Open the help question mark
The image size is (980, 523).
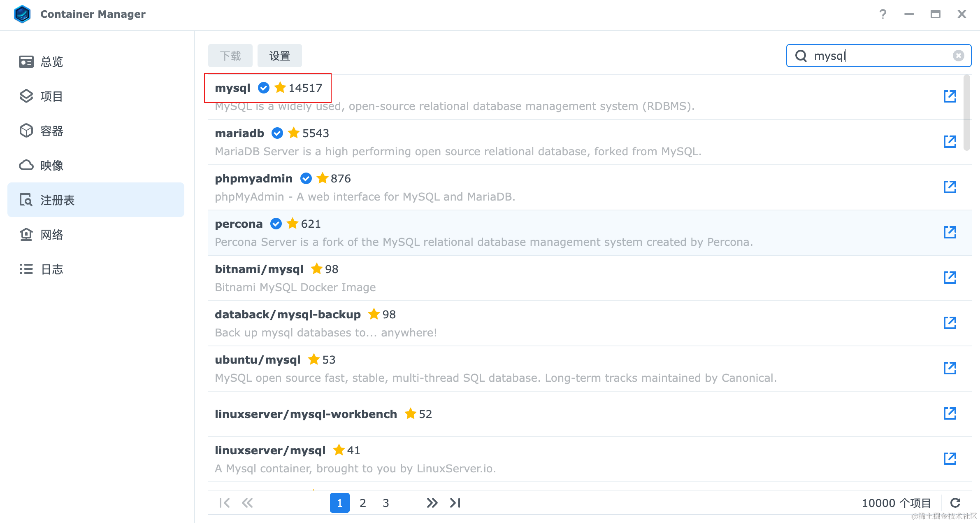pyautogui.click(x=882, y=14)
